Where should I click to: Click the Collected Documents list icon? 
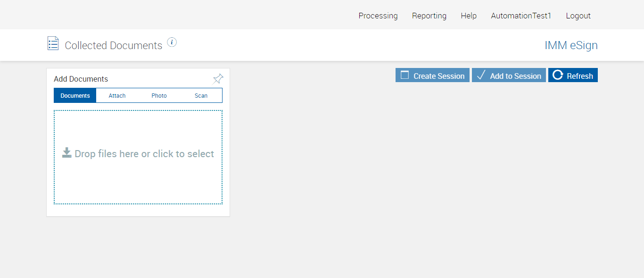tap(53, 43)
